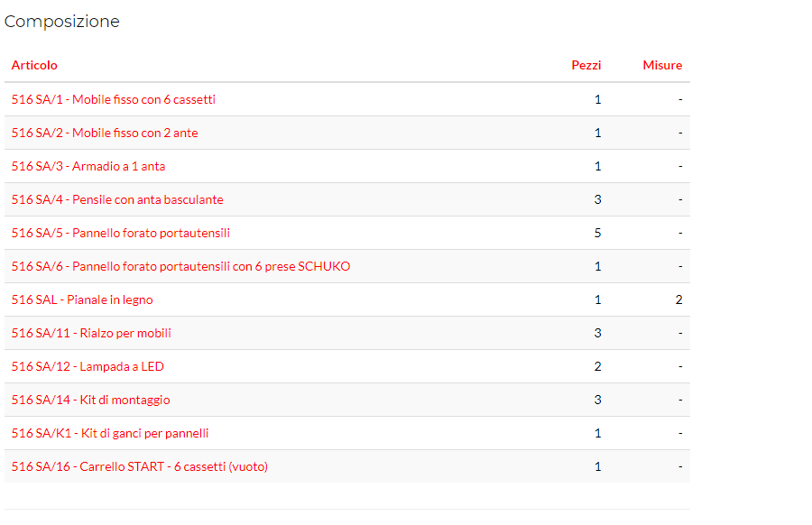Open 516 SA/16 Carrello START link

click(139, 466)
